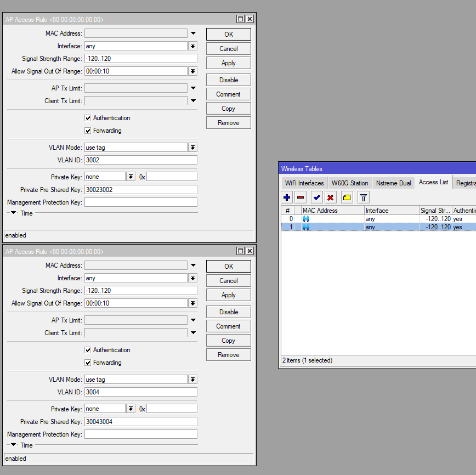
Task: Click Copy in VLAN 3002 rule window
Action: 229,109
